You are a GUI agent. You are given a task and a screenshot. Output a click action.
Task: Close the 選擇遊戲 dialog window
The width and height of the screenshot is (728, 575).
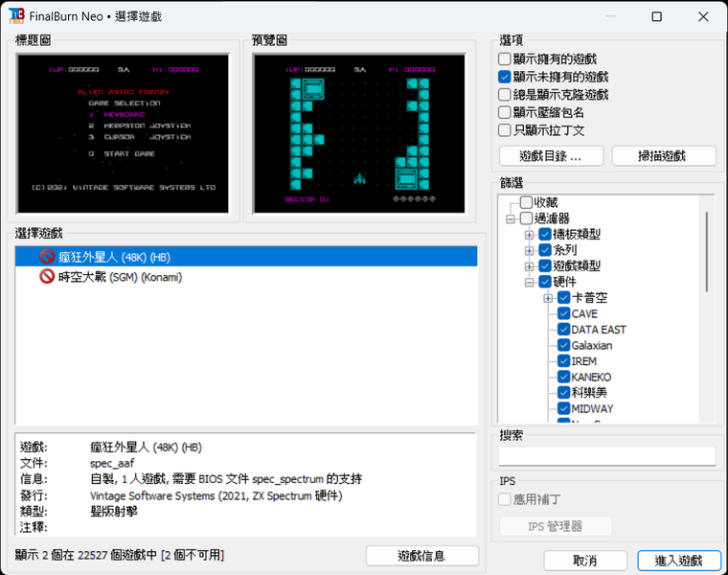(x=703, y=16)
